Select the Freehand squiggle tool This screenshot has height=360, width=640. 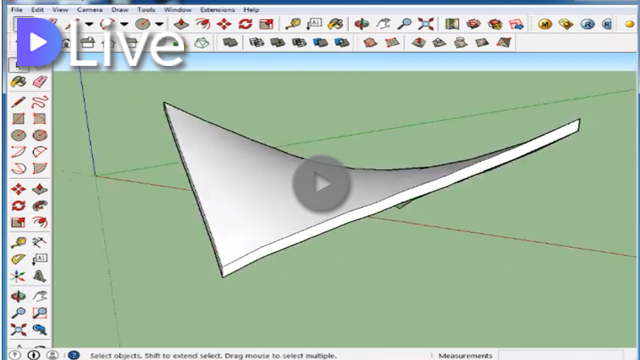(x=40, y=101)
